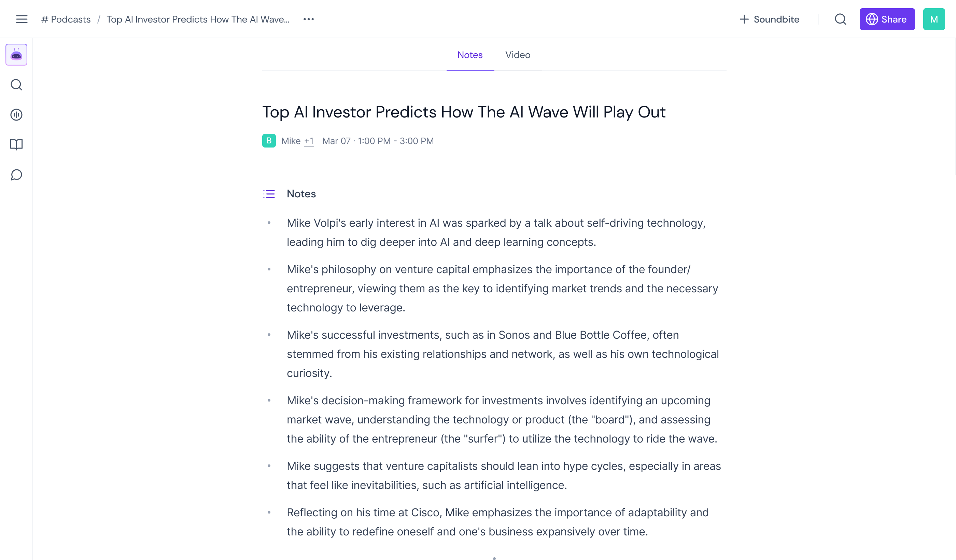Click the list icon beside Notes heading

(269, 194)
